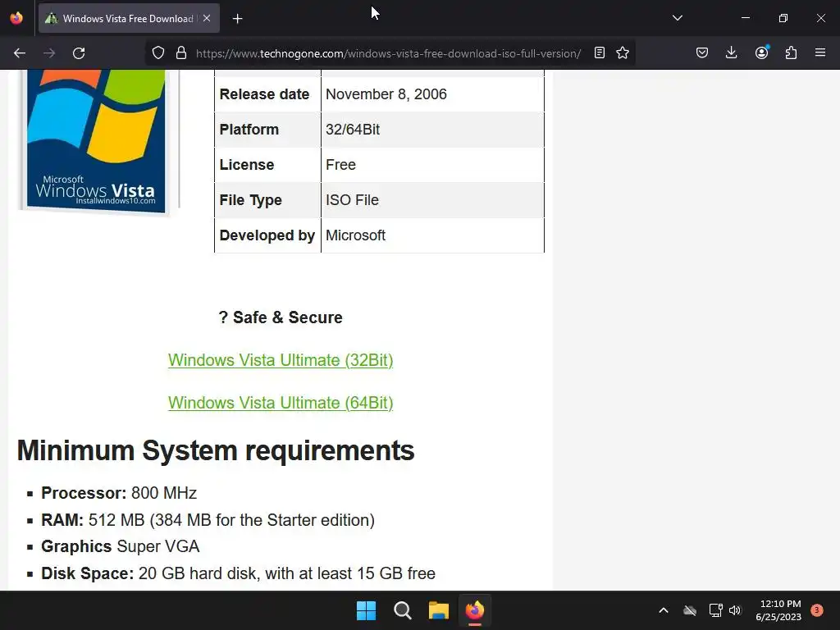Open the Firefox account menu
The image size is (840, 630).
tap(762, 52)
